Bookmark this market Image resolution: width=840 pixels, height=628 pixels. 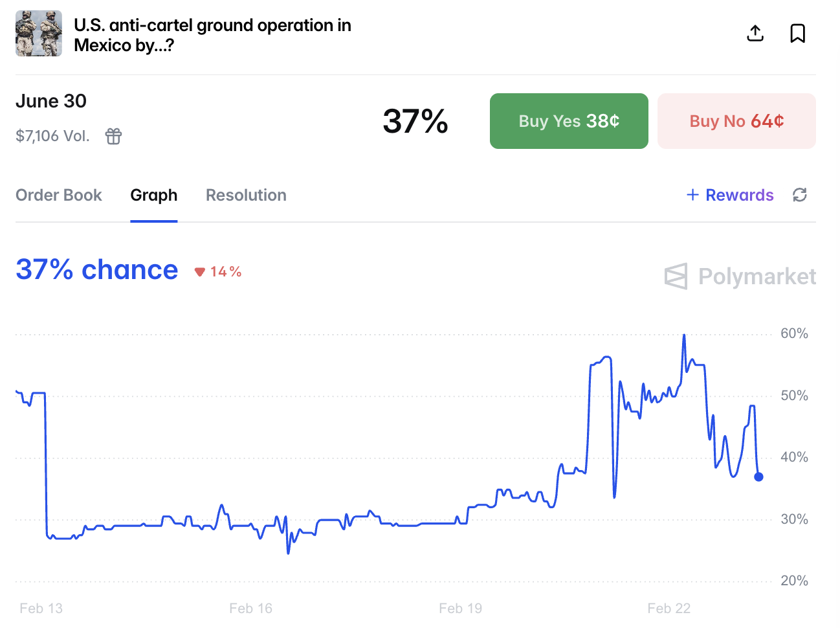[797, 33]
